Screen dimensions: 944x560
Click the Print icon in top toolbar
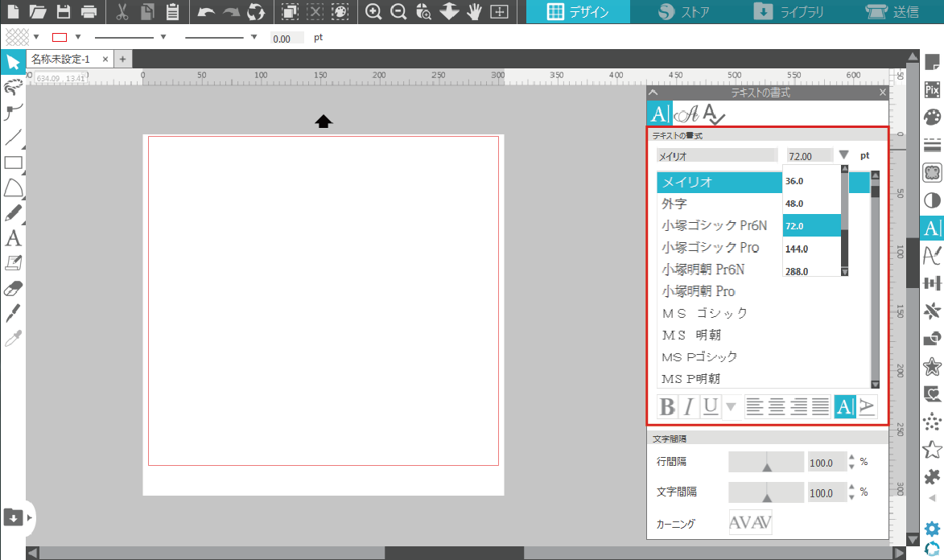coord(89,11)
